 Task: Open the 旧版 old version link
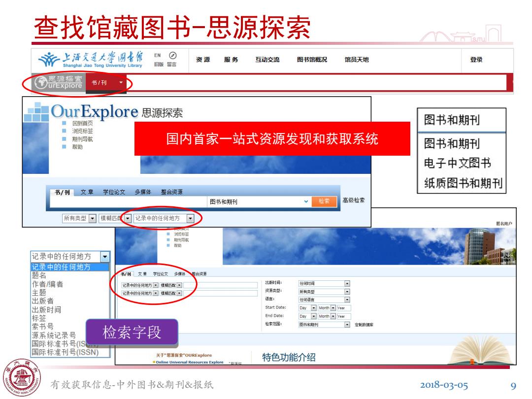coord(159,64)
